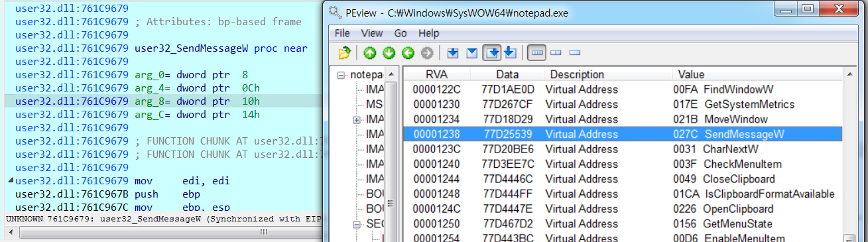Collapse the mov edi, edi arrow in IDA
Screen dimensions: 868x242
(10, 180)
